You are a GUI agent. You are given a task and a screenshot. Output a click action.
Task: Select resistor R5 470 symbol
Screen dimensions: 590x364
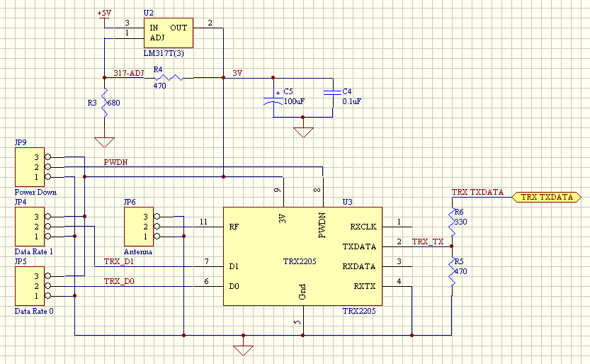pyautogui.click(x=452, y=271)
